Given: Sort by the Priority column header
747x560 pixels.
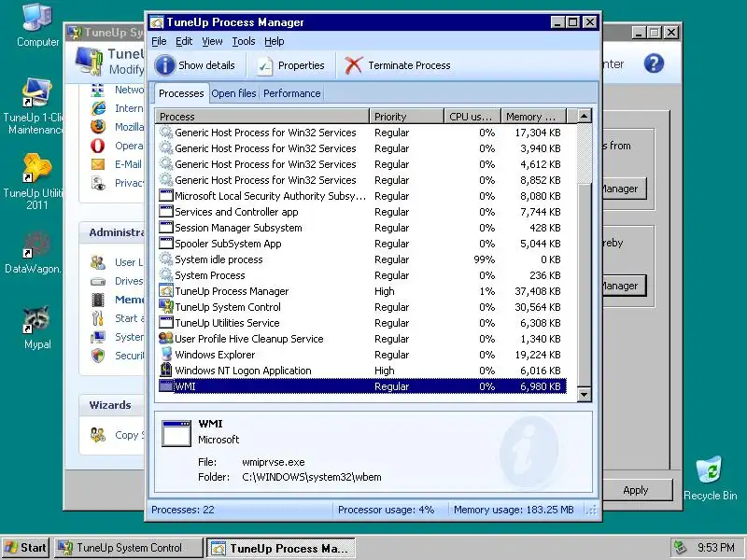Looking at the screenshot, I should pyautogui.click(x=406, y=116).
